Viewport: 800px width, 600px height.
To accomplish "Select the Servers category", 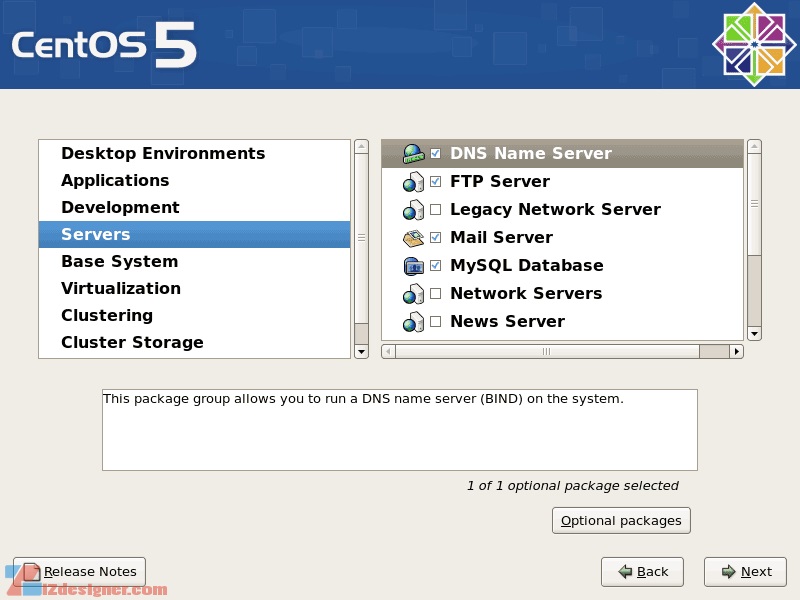I will (x=194, y=235).
